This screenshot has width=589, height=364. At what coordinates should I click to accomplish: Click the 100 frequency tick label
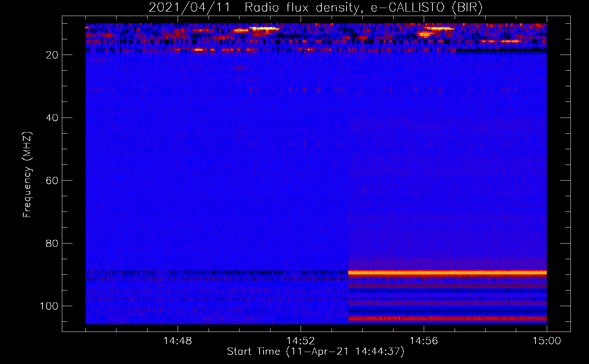click(49, 306)
